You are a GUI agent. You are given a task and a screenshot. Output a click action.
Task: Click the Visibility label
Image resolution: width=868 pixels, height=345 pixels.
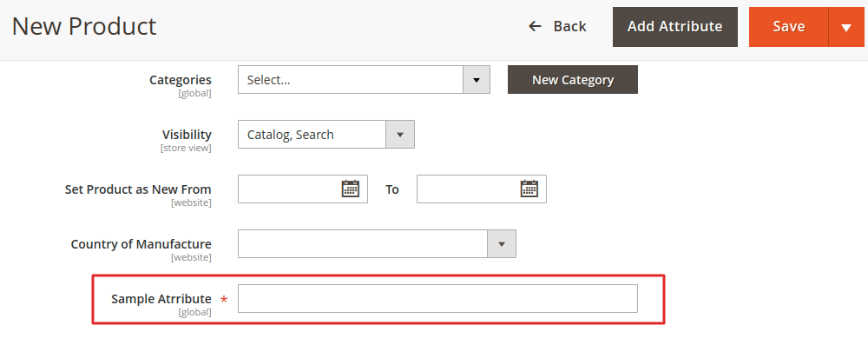(187, 135)
